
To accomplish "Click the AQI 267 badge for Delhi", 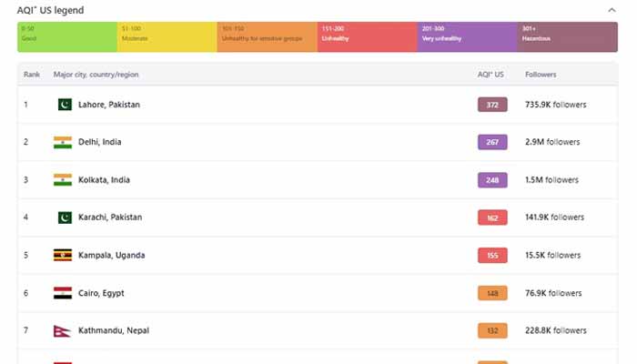I will pyautogui.click(x=491, y=142).
